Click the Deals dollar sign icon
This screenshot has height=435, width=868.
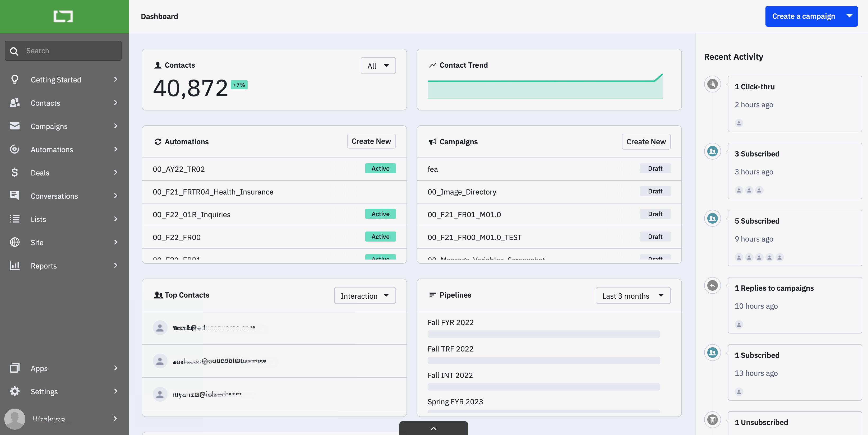pos(15,173)
